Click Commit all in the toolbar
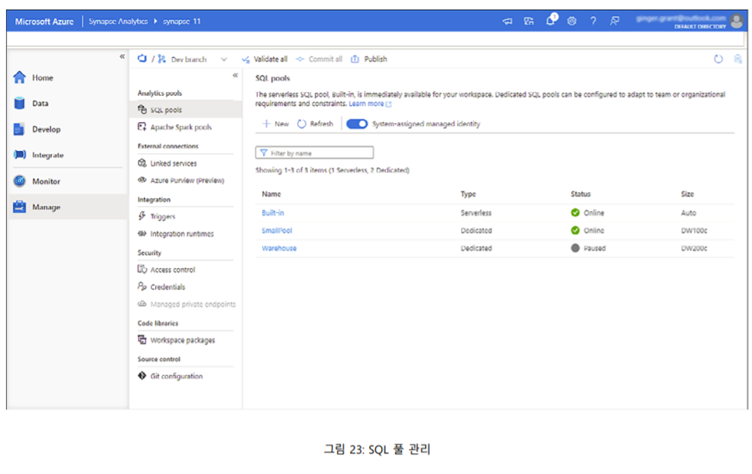 (319, 59)
